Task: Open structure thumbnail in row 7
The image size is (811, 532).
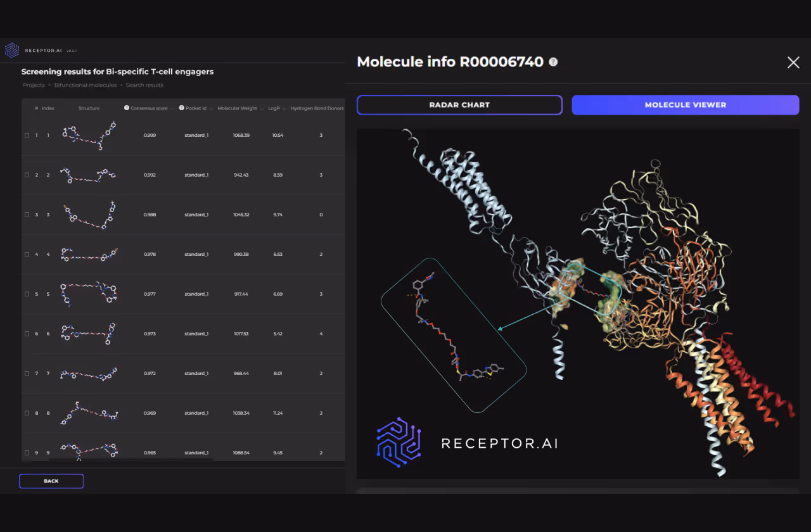Action: pos(89,374)
